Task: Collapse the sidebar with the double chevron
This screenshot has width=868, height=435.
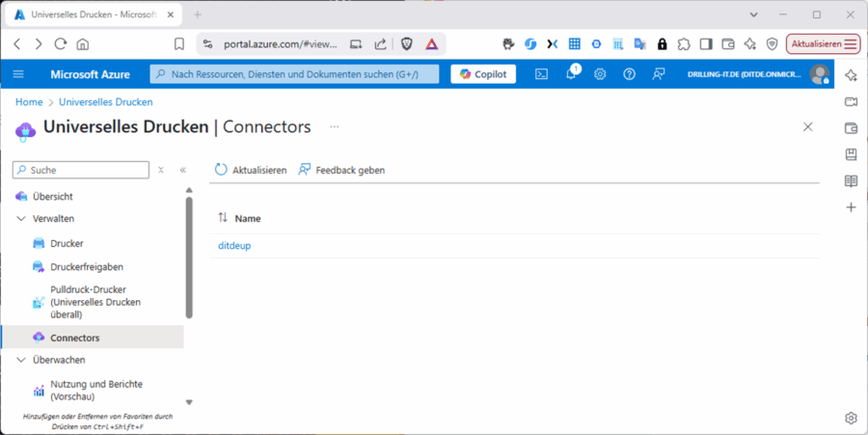Action: click(182, 170)
